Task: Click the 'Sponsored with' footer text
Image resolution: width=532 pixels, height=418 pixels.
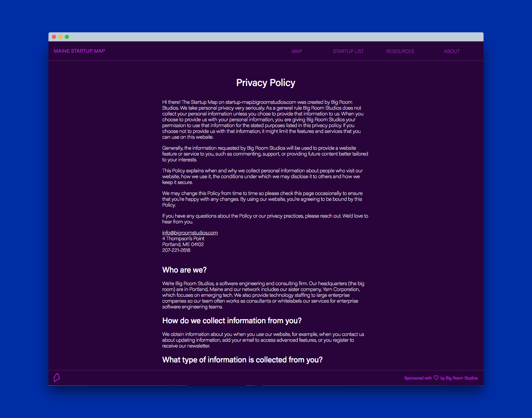Action: click(x=418, y=378)
